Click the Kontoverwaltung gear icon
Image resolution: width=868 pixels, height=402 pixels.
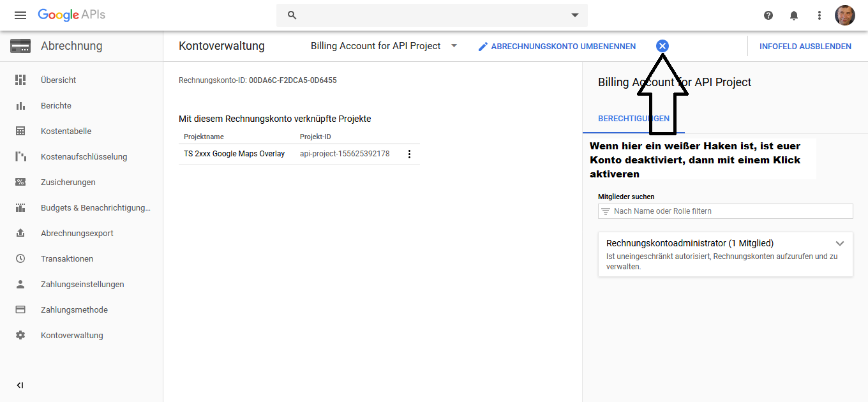(x=20, y=335)
